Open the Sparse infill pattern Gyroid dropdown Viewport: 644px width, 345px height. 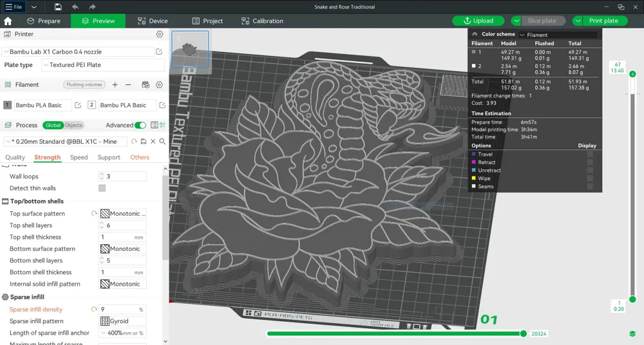[123, 321]
